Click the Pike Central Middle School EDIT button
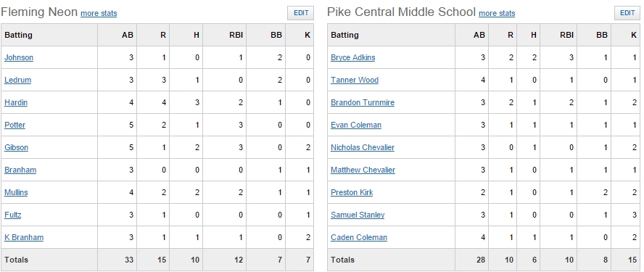The width and height of the screenshot is (644, 272). [x=627, y=13]
